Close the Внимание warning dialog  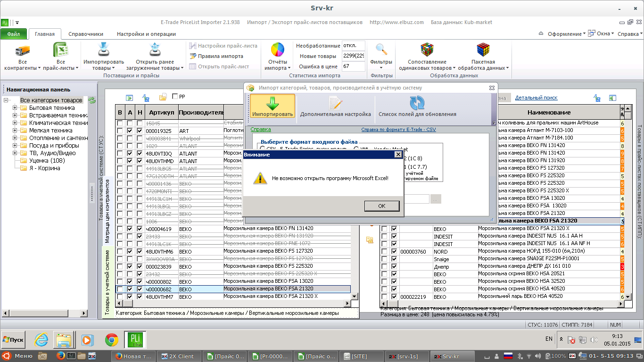click(x=397, y=155)
